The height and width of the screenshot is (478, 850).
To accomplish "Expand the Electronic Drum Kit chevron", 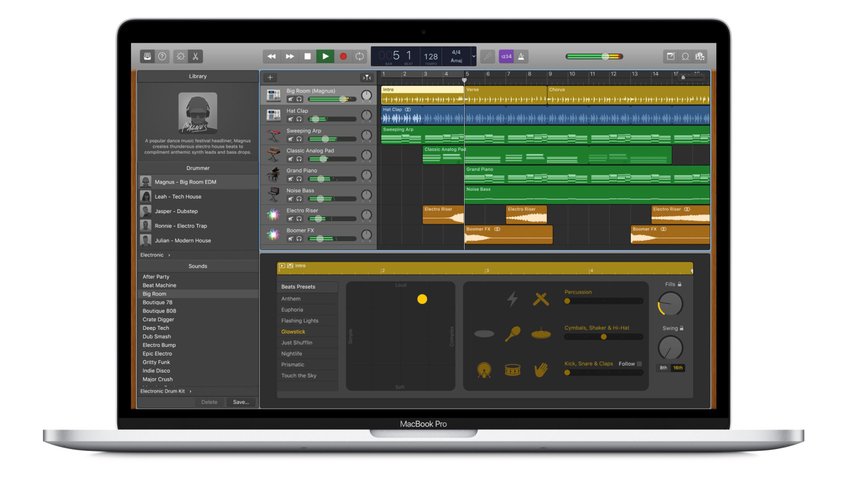I will click(x=190, y=391).
